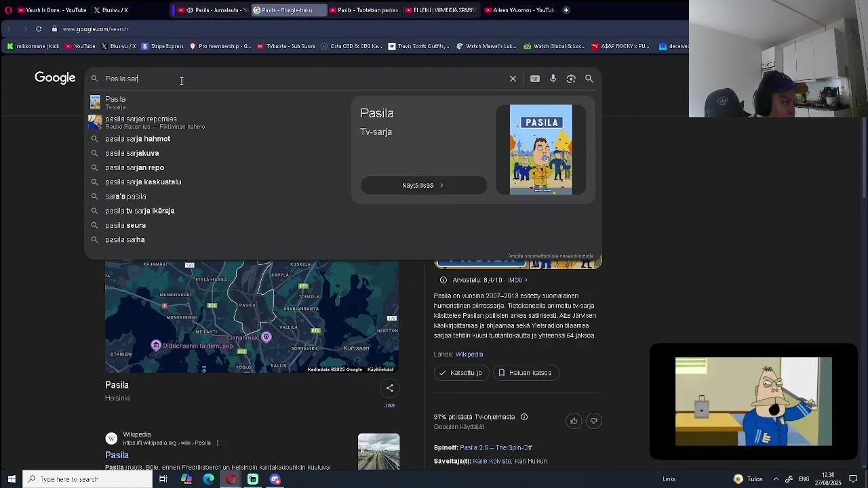Switch to EI LEIKI VIIMEISIÄ SPARREJA tab

click(441, 10)
